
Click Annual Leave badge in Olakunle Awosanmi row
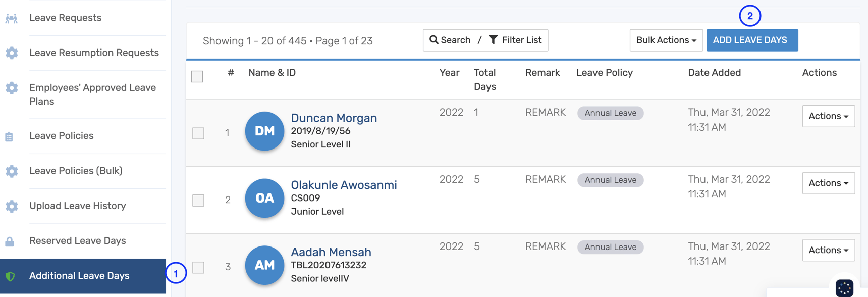610,180
